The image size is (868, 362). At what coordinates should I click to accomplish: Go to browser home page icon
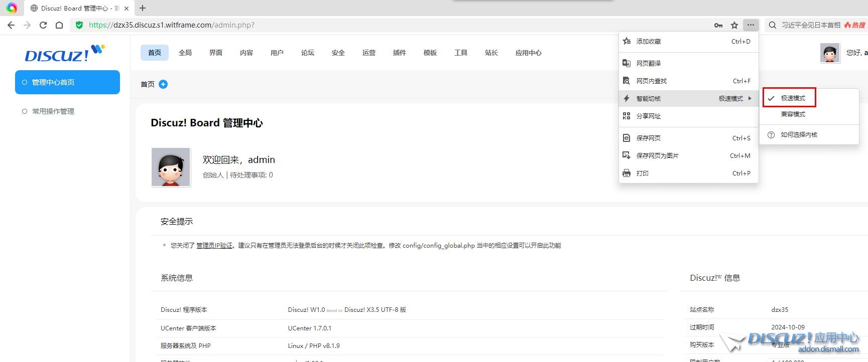[x=59, y=25]
